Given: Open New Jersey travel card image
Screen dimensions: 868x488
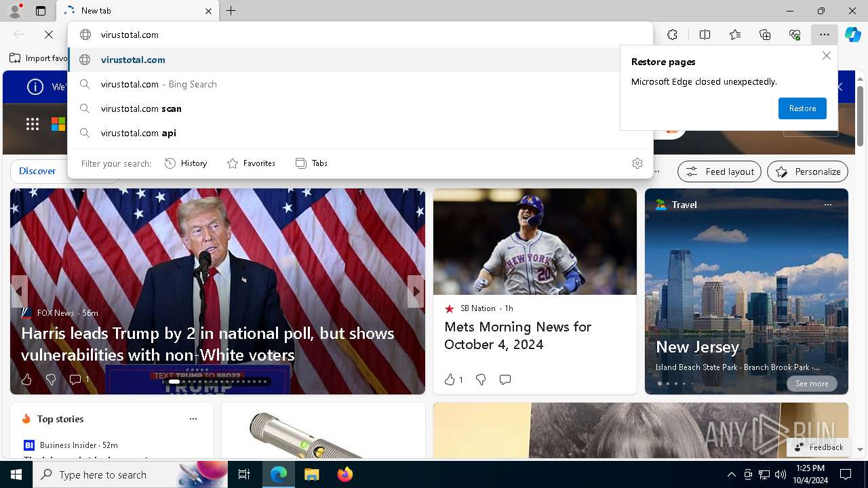Looking at the screenshot, I should 747,291.
